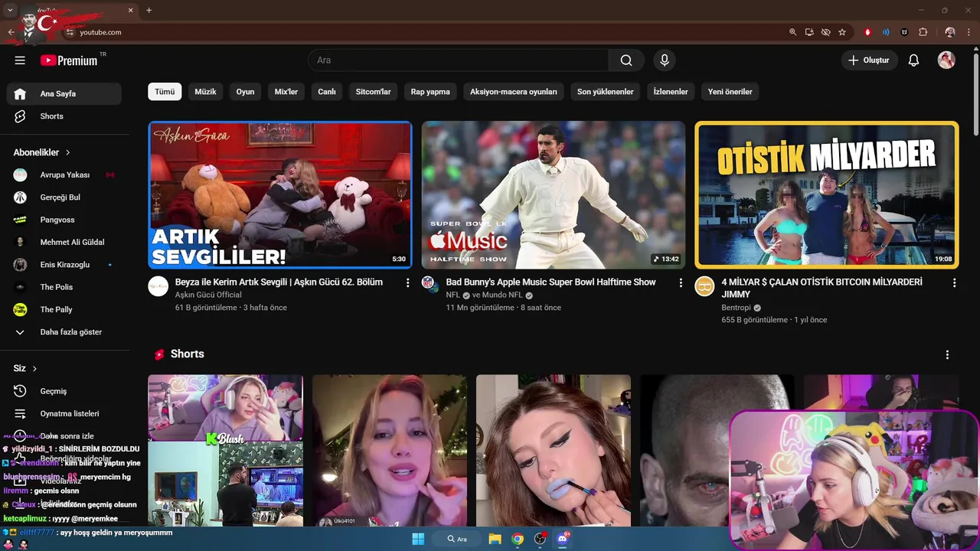
Task: Click the Bentropi channel avatar
Action: (x=704, y=286)
